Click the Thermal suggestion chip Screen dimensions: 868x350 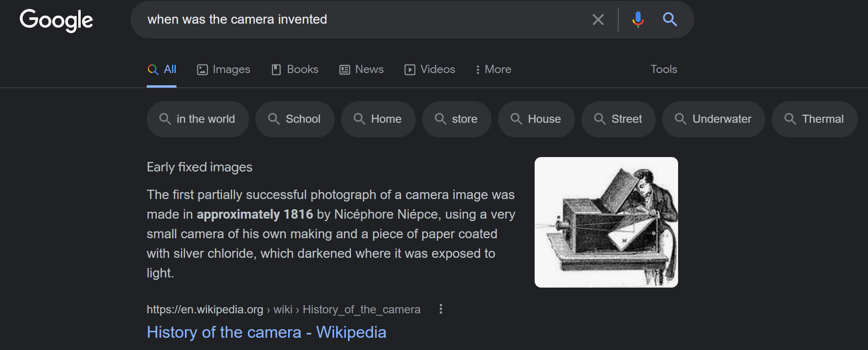coord(815,119)
